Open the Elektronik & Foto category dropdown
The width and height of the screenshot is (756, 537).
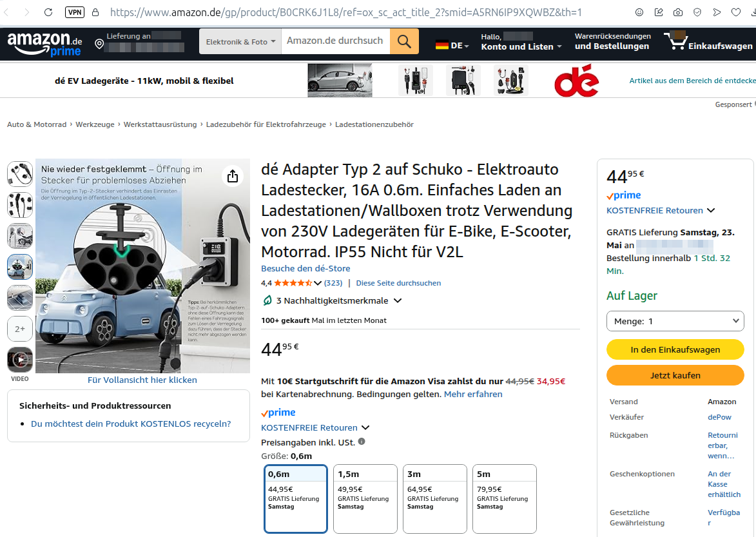coord(240,41)
